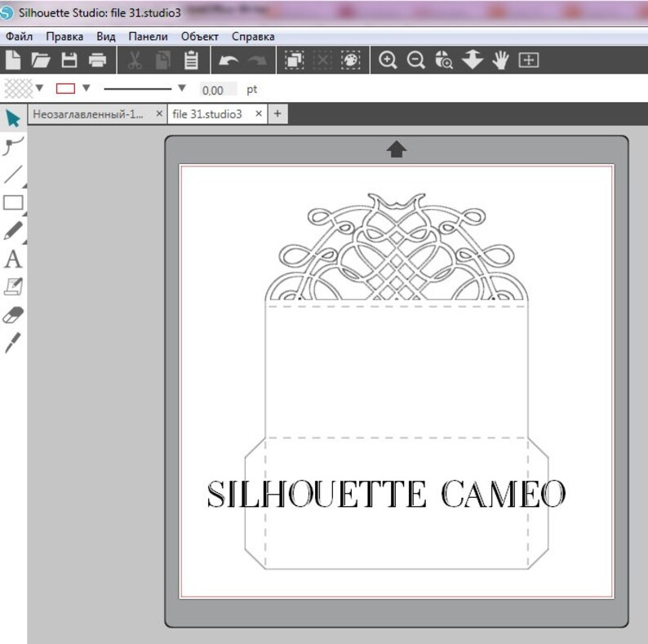Select the ornate envelope flap design

click(x=397, y=248)
